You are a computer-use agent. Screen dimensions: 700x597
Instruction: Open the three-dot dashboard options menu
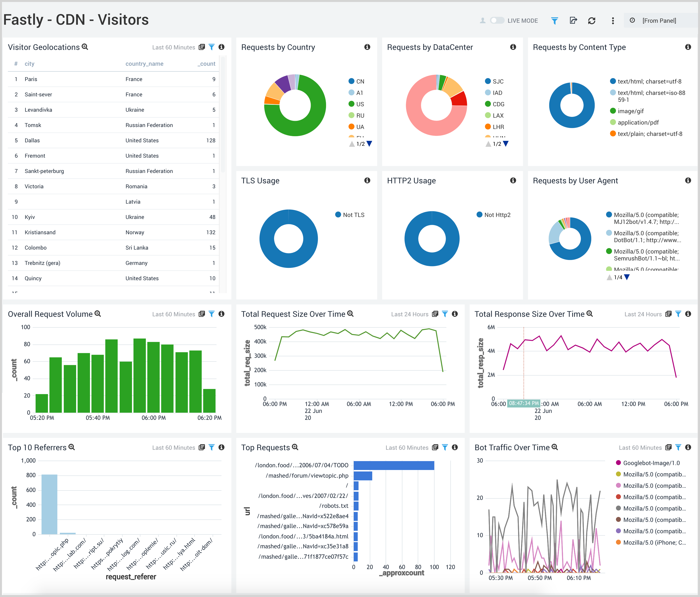click(x=612, y=21)
